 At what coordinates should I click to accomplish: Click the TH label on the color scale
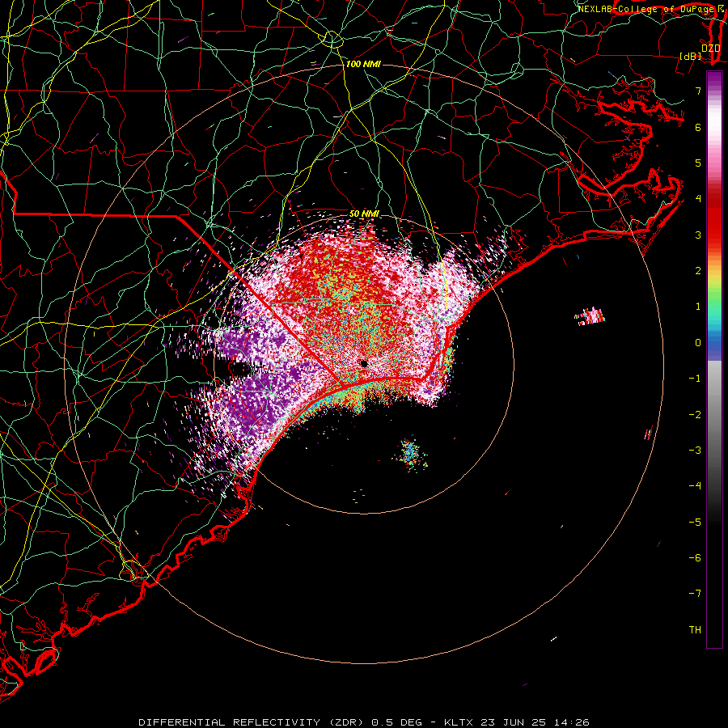695,630
